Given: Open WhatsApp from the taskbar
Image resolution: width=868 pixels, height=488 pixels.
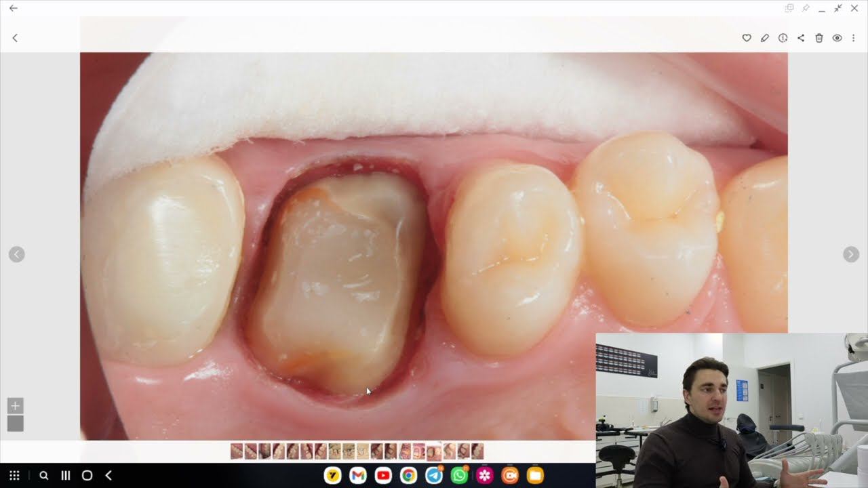Looking at the screenshot, I should point(459,476).
